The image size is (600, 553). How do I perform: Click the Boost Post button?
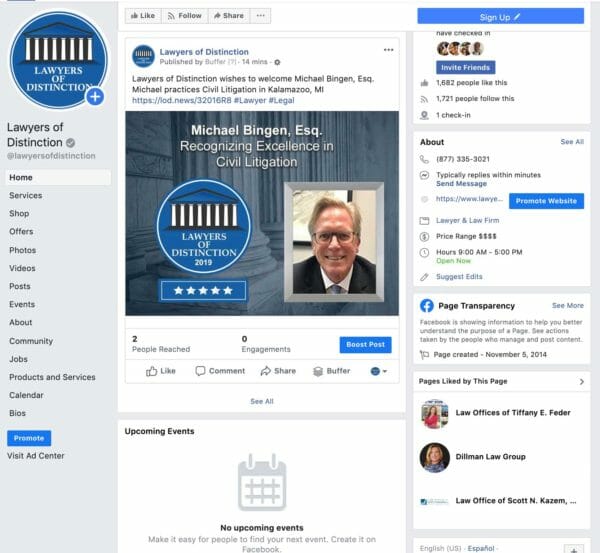click(365, 344)
